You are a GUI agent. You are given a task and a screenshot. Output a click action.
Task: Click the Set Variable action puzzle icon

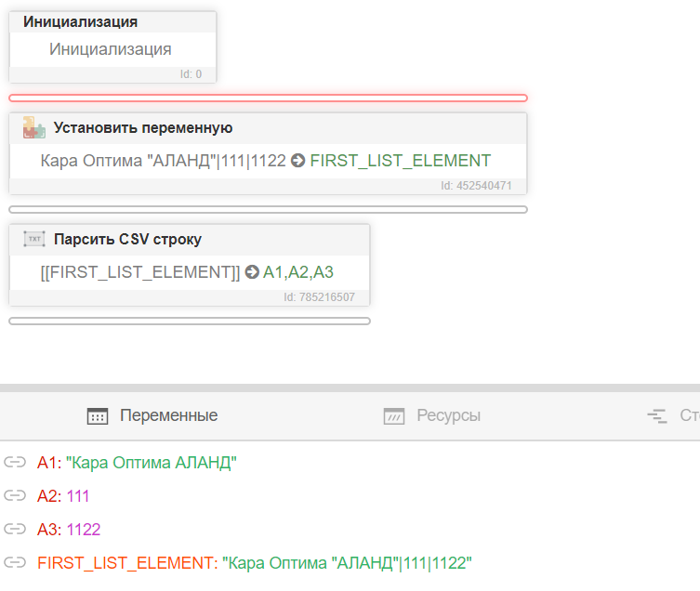point(34,128)
